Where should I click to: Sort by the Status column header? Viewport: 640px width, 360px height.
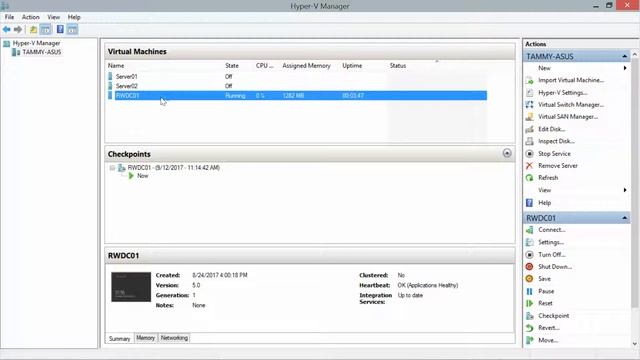point(398,66)
